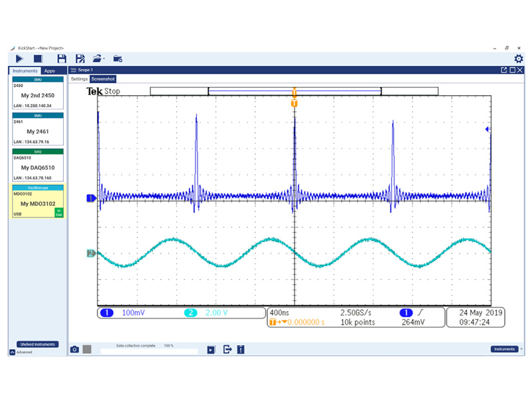Select the Instruments tab in left panel
Viewport: 532px width, 399px height.
25,70
